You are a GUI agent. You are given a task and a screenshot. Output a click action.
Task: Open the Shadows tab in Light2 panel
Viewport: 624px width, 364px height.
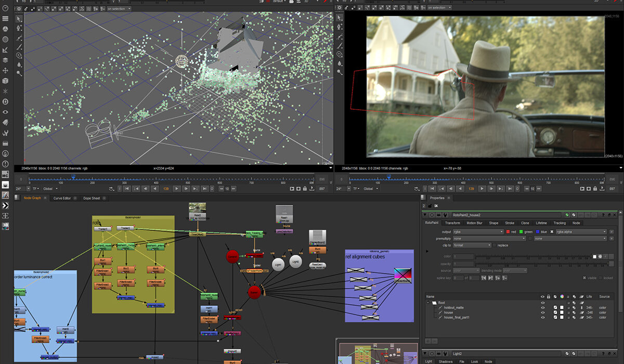click(446, 361)
